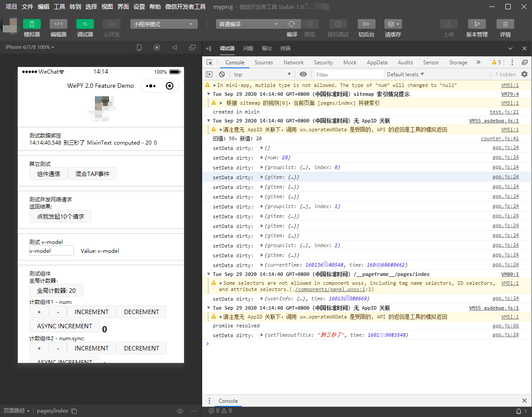Open the top context dropdown

262,75
